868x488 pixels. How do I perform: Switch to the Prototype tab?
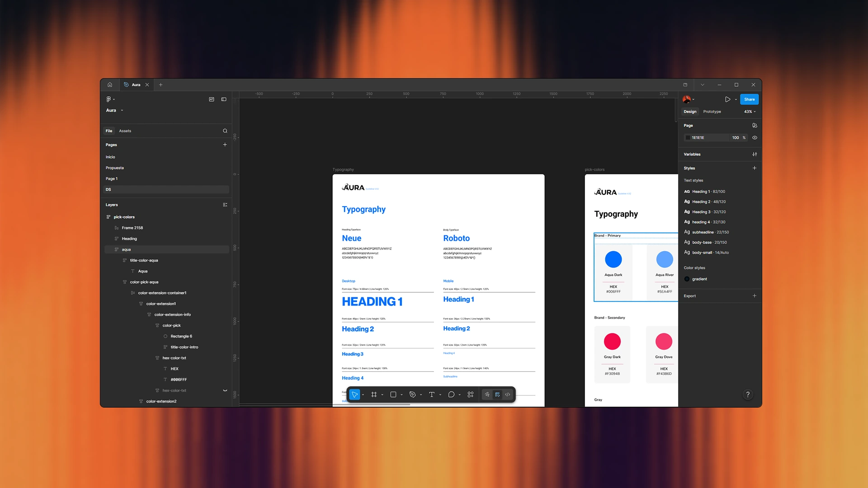(x=712, y=112)
